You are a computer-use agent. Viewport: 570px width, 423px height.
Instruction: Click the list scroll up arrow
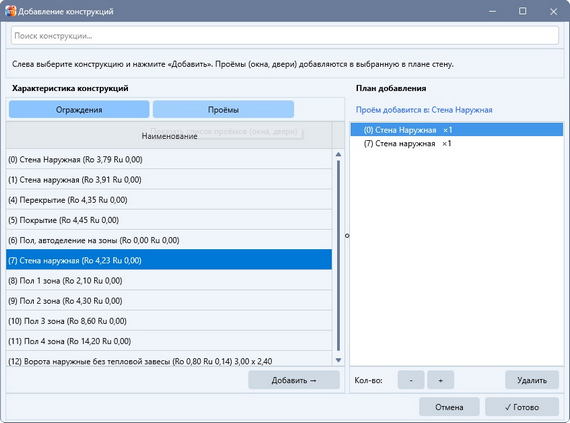338,154
